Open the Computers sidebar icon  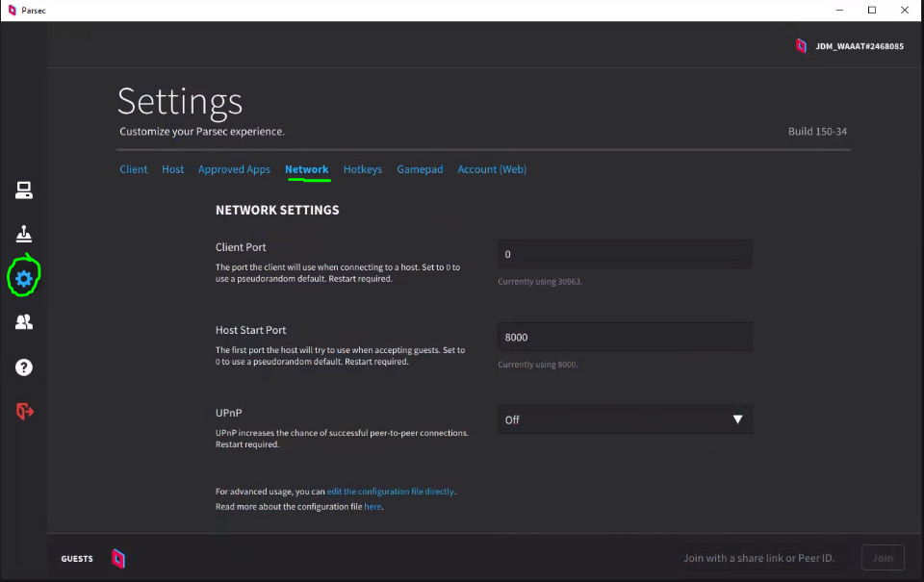tap(23, 190)
